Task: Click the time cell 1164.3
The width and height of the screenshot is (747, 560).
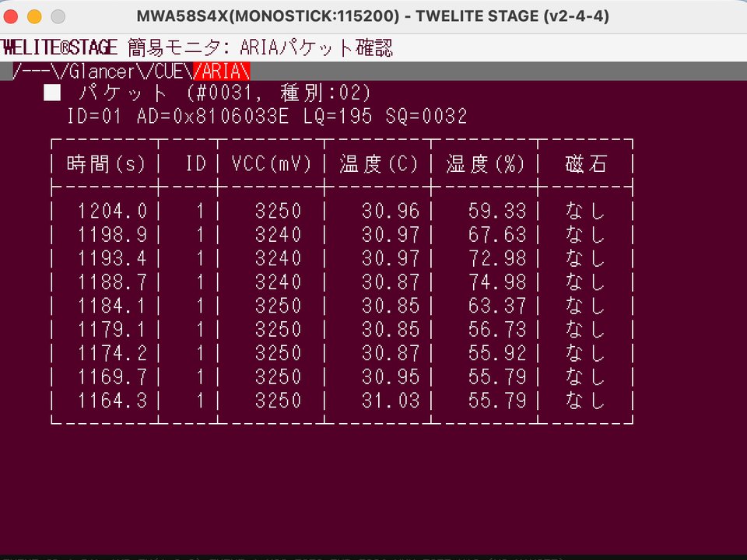Action: point(112,401)
